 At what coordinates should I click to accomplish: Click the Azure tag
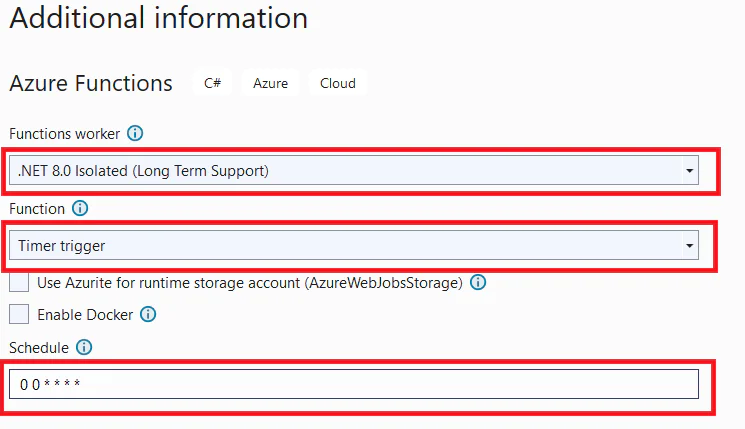[270, 83]
